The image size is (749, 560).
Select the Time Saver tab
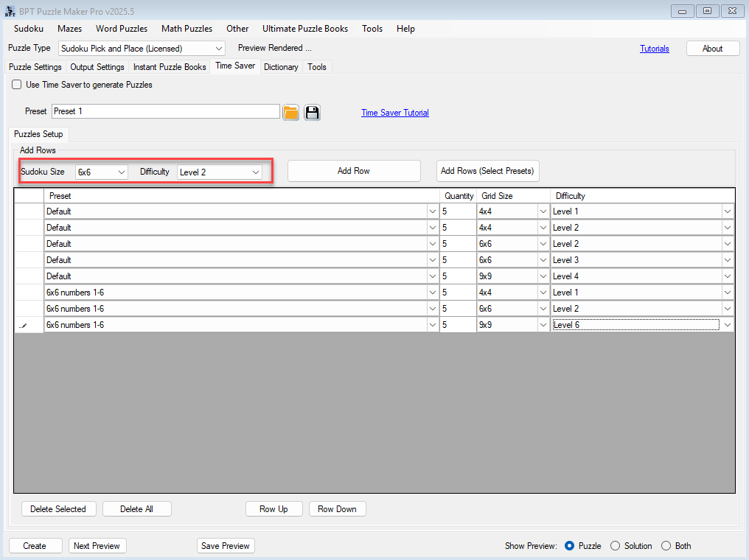[235, 66]
